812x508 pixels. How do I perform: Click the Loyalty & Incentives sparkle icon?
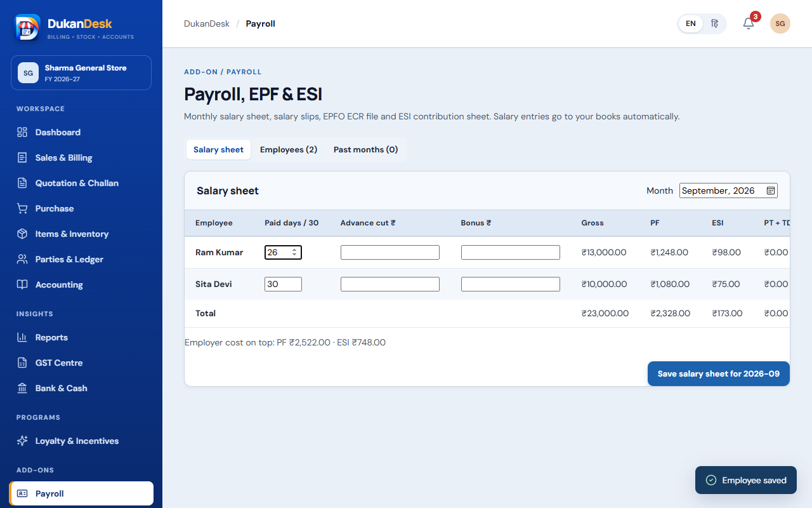(x=22, y=441)
